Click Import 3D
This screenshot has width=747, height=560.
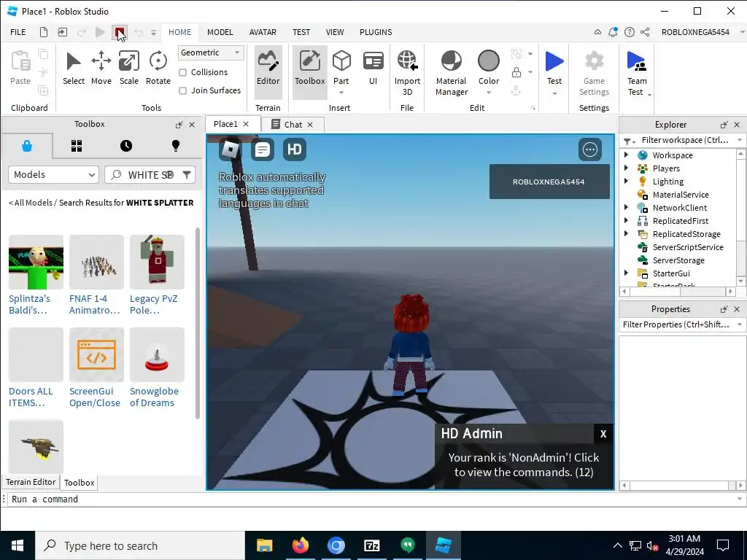pos(407,73)
